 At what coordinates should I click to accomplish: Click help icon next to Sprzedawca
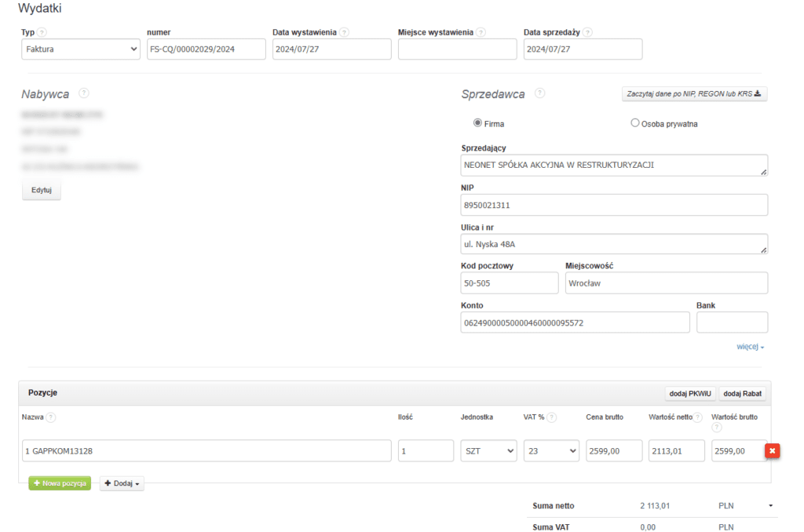[x=539, y=93]
